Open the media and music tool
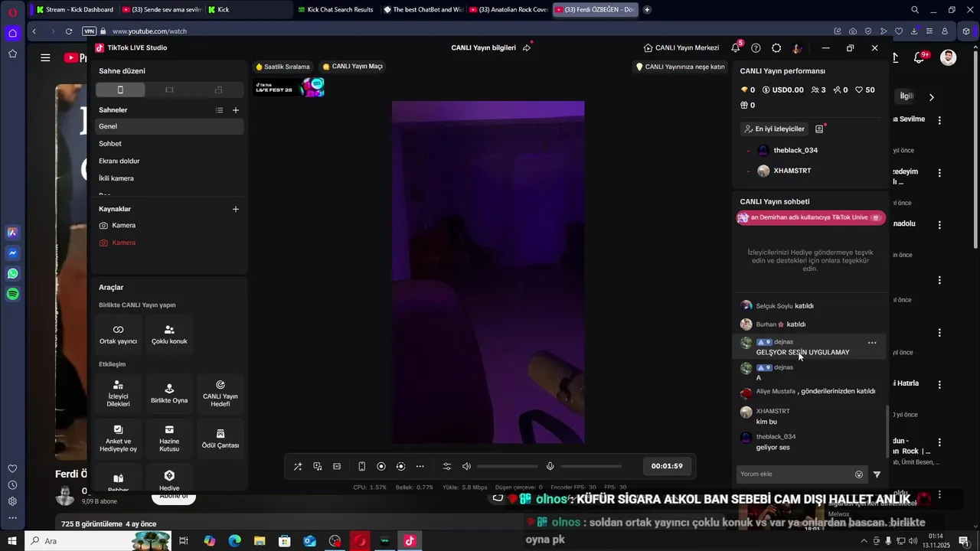 coord(318,466)
